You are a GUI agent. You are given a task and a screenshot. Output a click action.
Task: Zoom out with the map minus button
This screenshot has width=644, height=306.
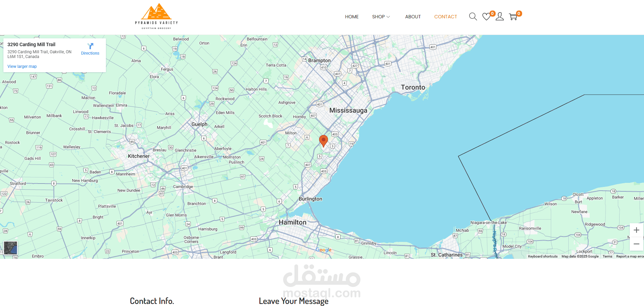[x=637, y=244]
